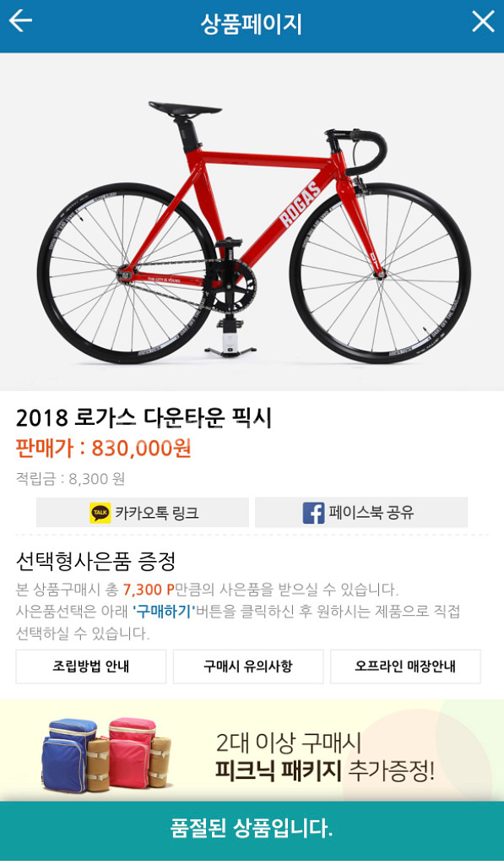Share with the 페이스북 공유 button label

[371, 513]
